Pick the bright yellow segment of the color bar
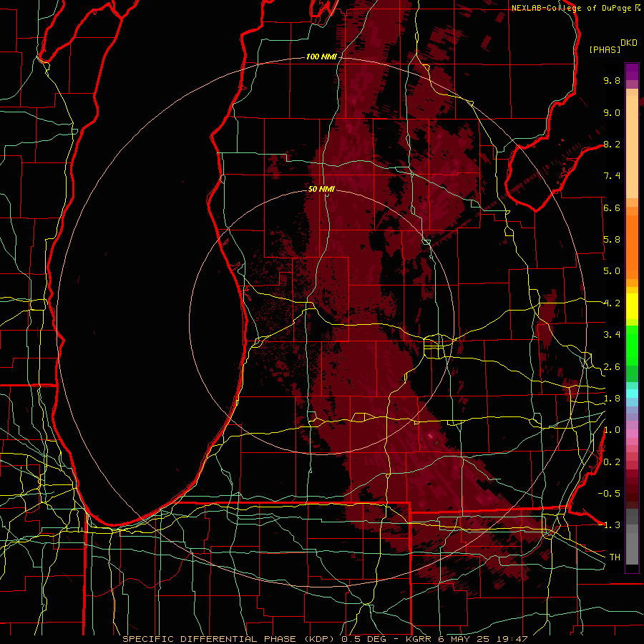644x644 pixels. [632, 306]
